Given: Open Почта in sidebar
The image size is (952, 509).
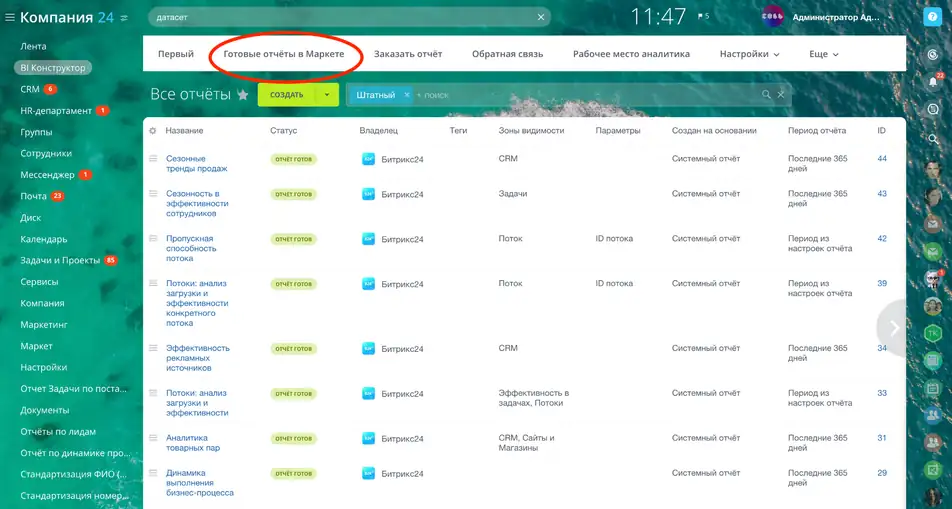Looking at the screenshot, I should coord(33,196).
